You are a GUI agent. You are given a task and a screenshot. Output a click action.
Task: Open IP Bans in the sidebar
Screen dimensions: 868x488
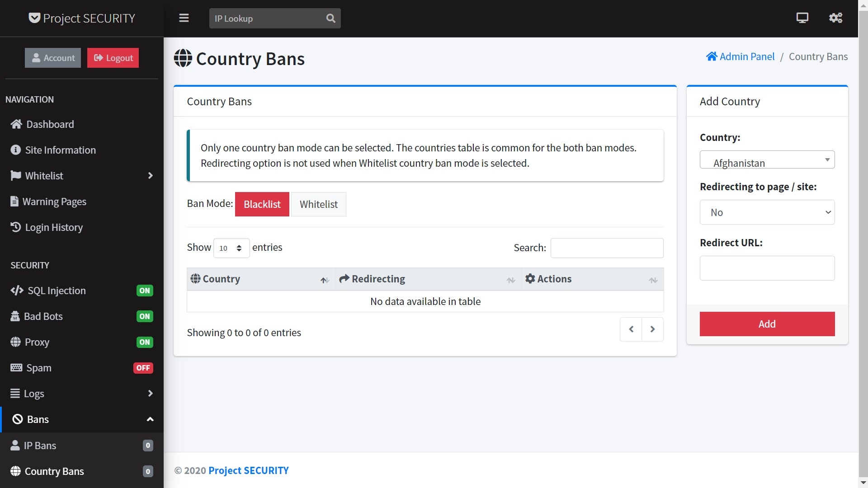click(x=40, y=446)
